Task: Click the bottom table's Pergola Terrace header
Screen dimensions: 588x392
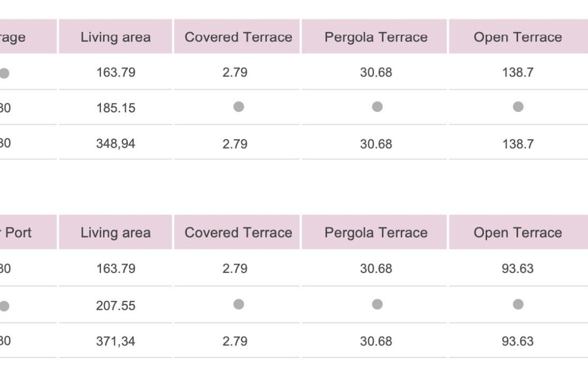Action: (x=376, y=232)
